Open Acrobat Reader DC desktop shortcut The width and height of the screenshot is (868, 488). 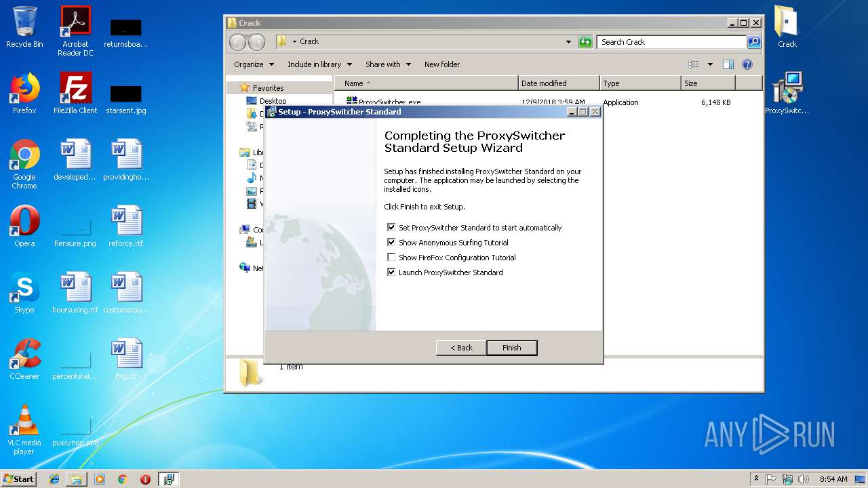pos(75,31)
